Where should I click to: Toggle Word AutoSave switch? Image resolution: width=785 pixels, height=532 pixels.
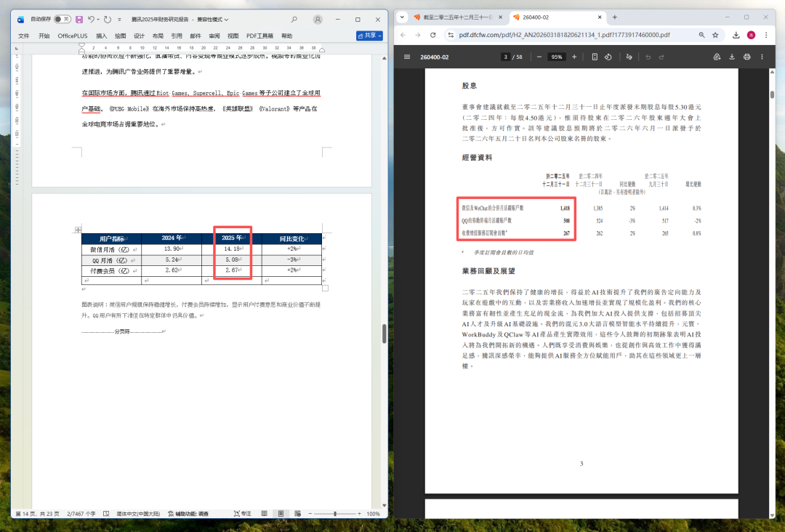[x=63, y=20]
